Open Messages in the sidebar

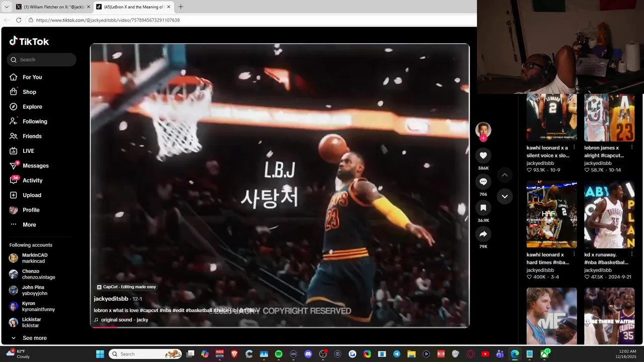click(35, 165)
